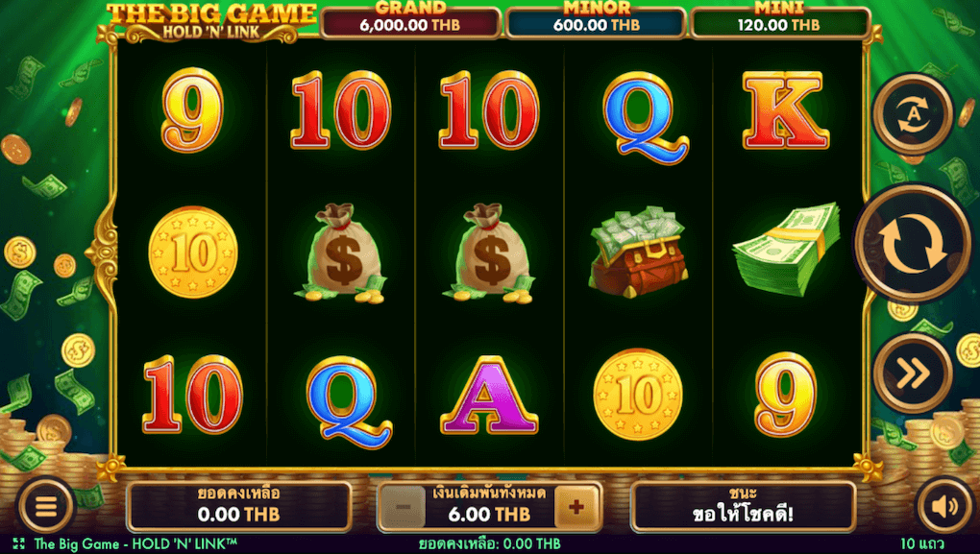Click the balance display showing 0.00 THB

[x=238, y=507]
